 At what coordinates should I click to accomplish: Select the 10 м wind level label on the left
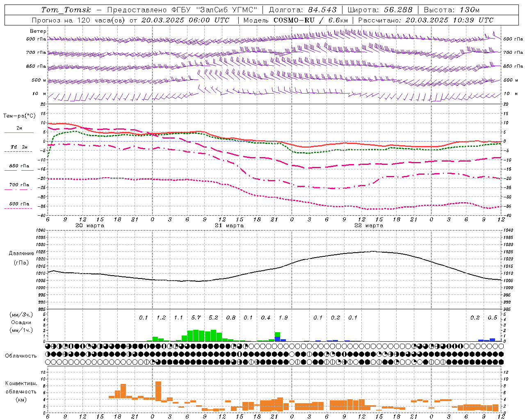point(39,94)
